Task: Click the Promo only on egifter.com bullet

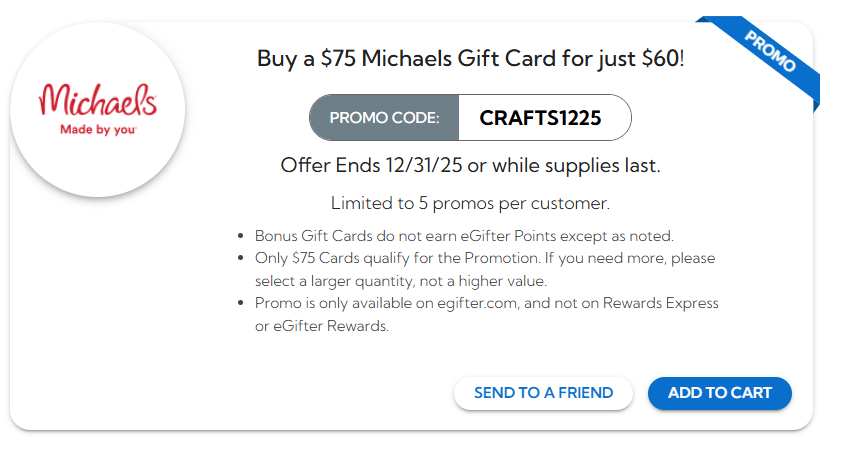Action: click(x=486, y=303)
